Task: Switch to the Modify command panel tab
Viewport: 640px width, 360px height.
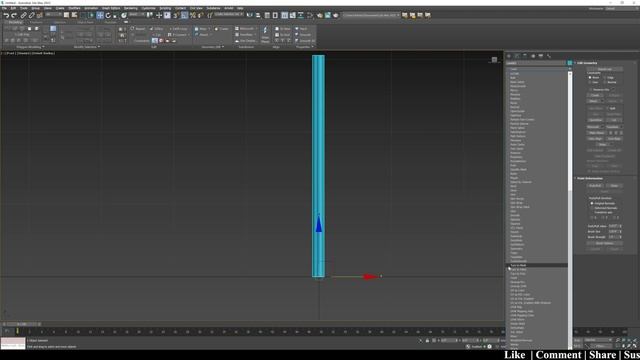Action: pos(517,56)
